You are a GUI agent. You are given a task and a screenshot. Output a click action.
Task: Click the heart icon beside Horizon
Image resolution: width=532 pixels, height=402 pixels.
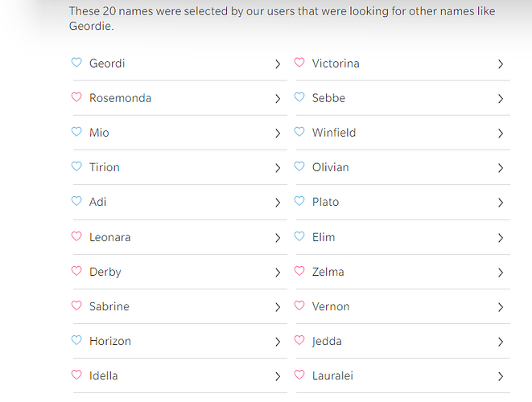76,340
